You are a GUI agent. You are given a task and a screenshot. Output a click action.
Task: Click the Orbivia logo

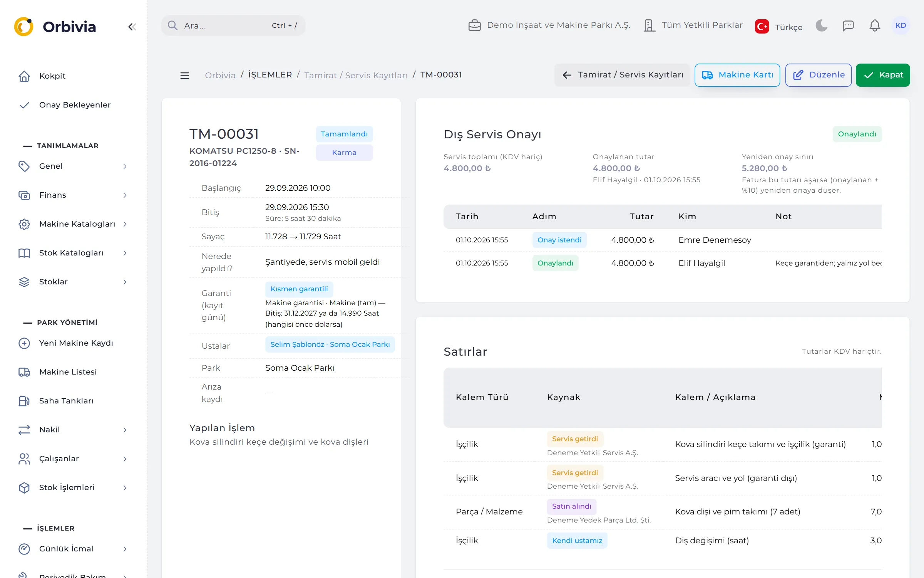click(x=55, y=27)
